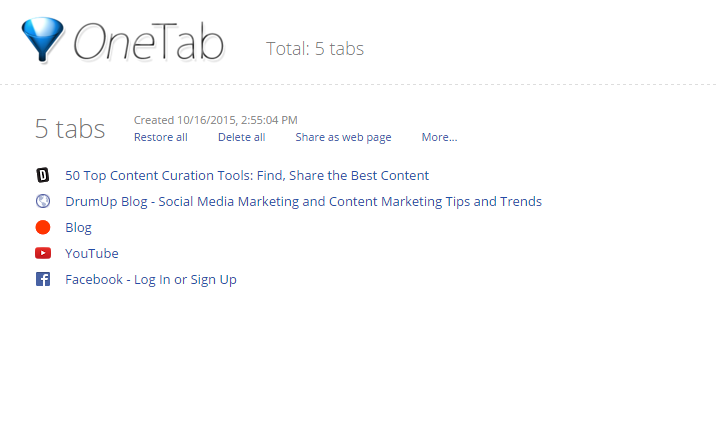This screenshot has height=424, width=717.
Task: Open the DrumUp Blog social media marketing link
Action: point(303,202)
